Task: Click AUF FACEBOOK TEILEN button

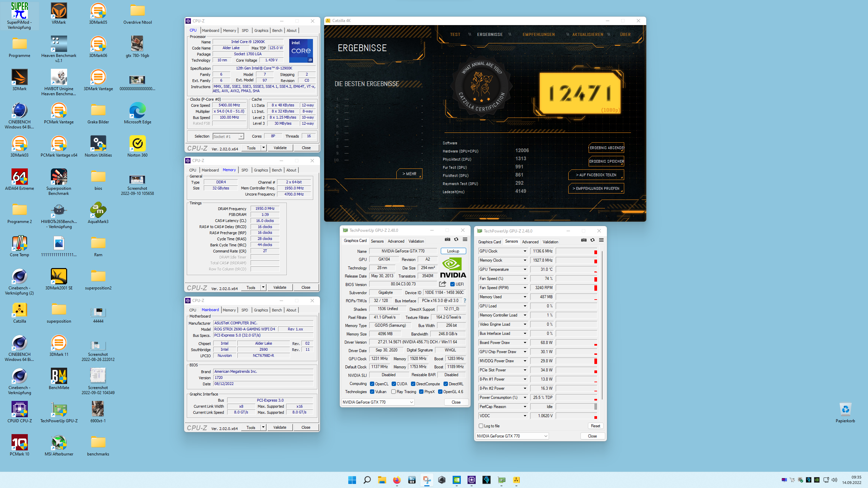Action: pos(596,175)
